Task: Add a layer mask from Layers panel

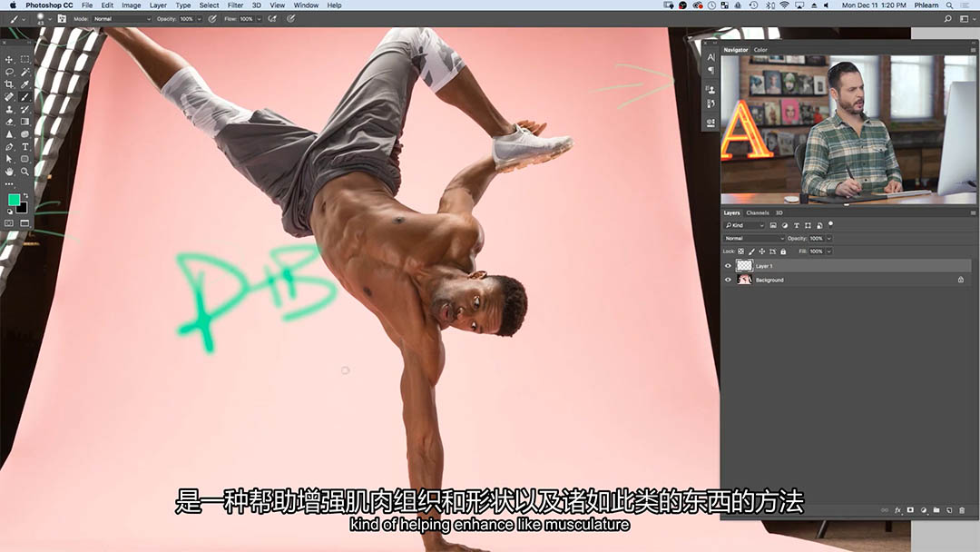Action: pos(910,510)
